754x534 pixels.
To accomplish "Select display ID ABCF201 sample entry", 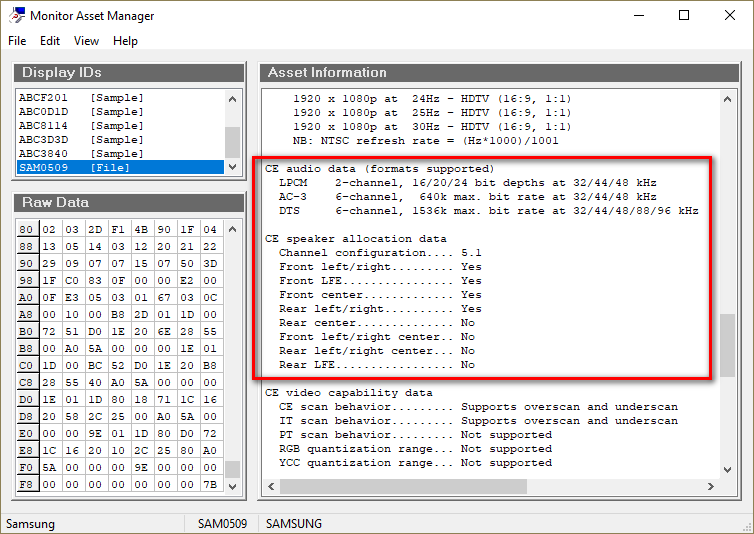I will (x=82, y=98).
